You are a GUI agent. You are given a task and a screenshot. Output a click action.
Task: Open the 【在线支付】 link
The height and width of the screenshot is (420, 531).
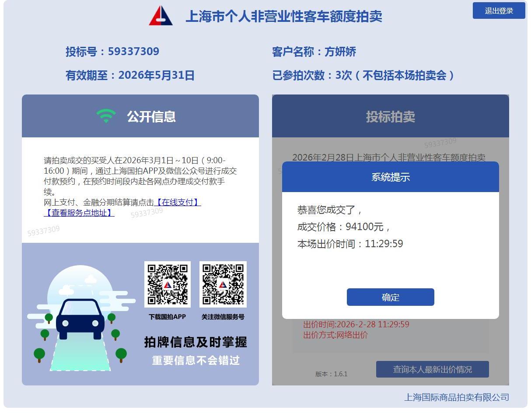tap(178, 202)
